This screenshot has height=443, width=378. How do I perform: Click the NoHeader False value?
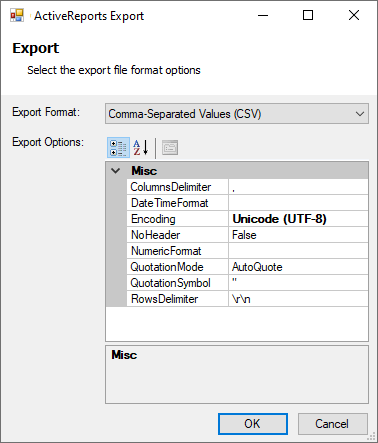pos(244,235)
